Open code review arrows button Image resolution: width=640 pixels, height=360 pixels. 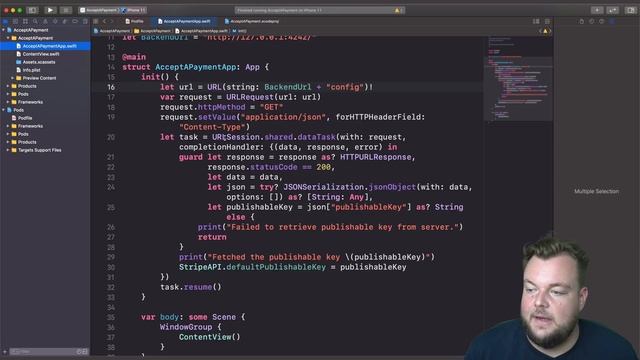pos(613,10)
